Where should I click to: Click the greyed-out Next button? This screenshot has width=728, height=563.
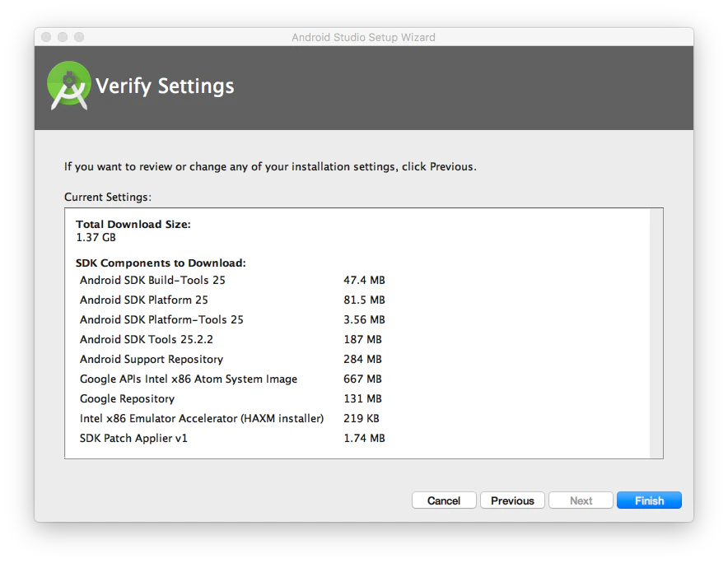coord(581,500)
